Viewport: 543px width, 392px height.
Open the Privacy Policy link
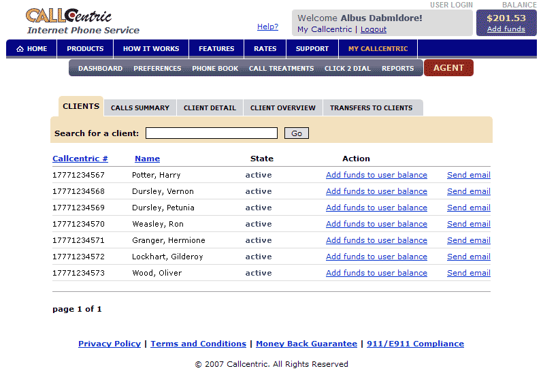pyautogui.click(x=110, y=344)
